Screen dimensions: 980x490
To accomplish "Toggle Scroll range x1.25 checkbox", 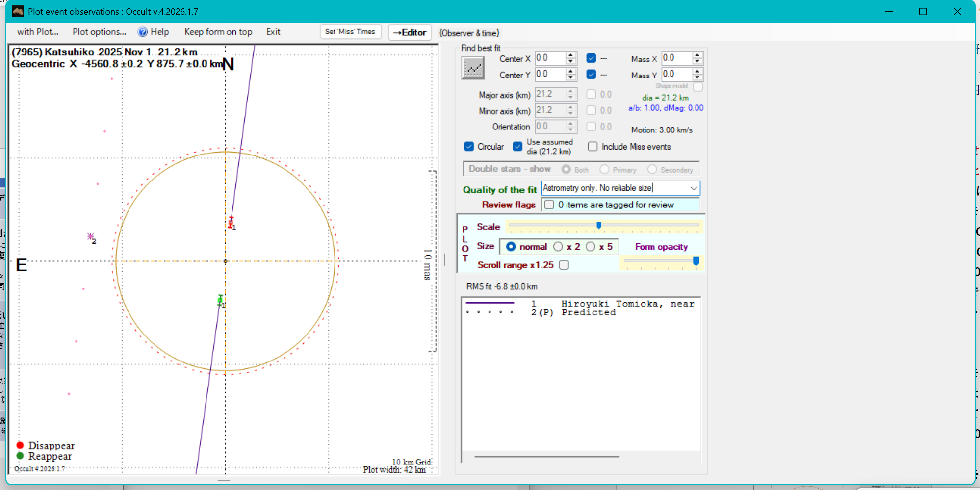I will point(564,265).
